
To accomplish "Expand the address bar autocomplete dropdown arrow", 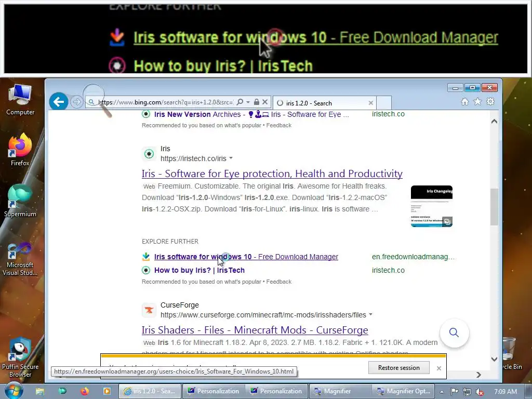I will click(248, 102).
